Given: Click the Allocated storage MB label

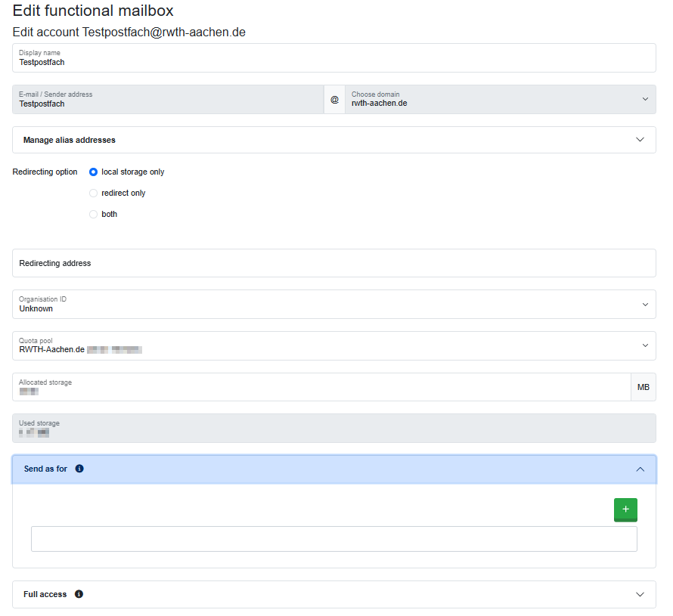Looking at the screenshot, I should click(x=643, y=386).
